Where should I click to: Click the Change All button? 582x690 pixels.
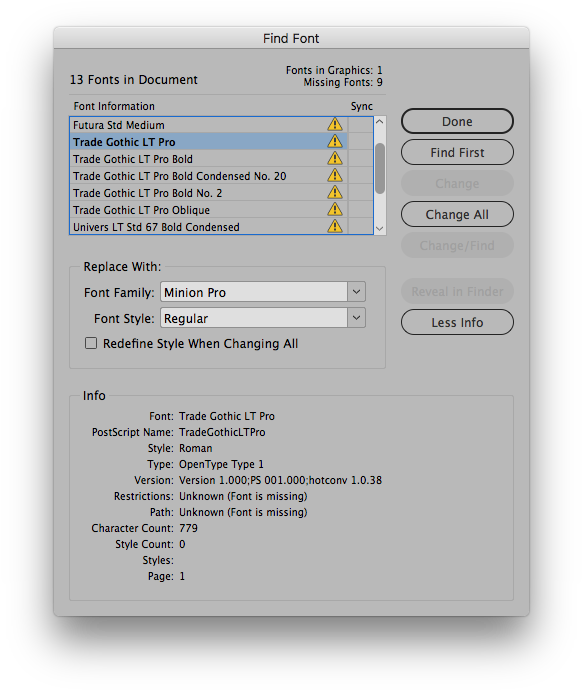click(x=457, y=214)
